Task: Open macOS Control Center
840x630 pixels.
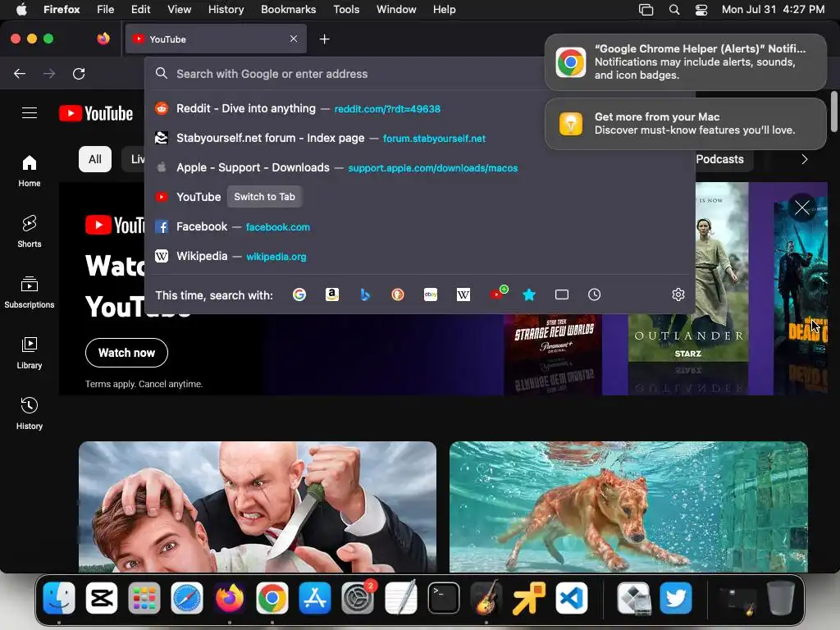Action: (701, 10)
